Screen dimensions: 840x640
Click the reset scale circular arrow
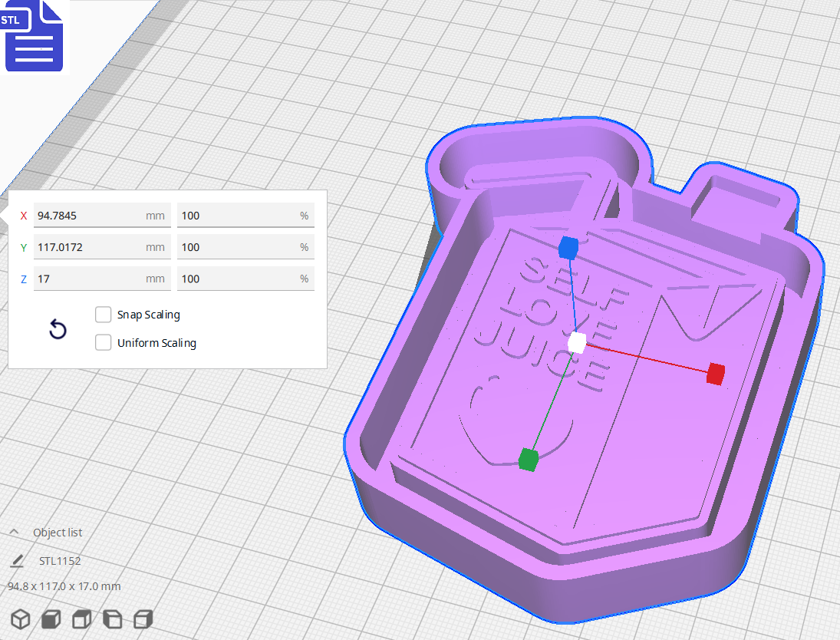pos(57,328)
